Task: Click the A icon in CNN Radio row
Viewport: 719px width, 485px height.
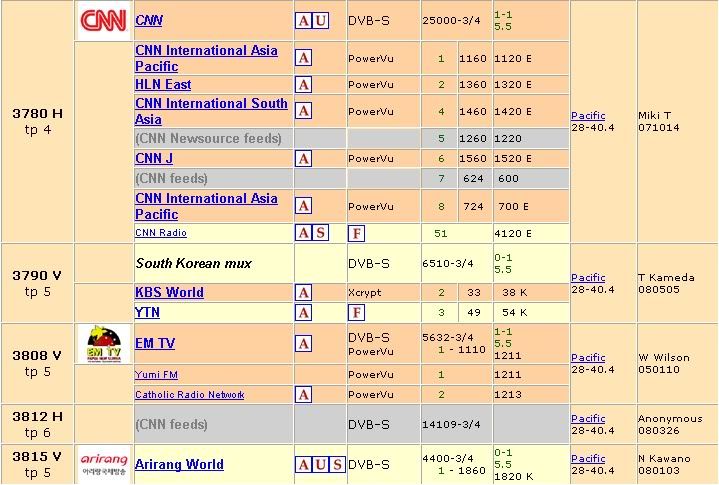Action: [304, 233]
